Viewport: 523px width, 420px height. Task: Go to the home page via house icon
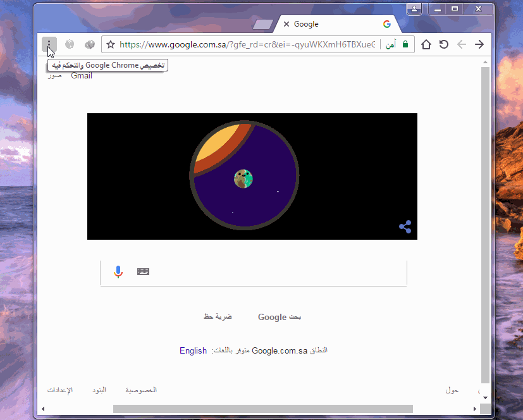pos(426,44)
